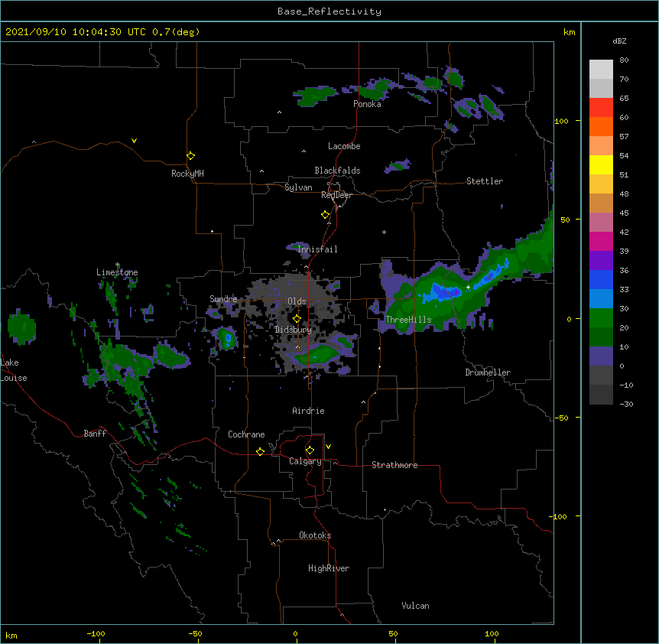Image resolution: width=659 pixels, height=644 pixels.
Task: Select the red swatch in dBZ legend
Action: click(601, 108)
